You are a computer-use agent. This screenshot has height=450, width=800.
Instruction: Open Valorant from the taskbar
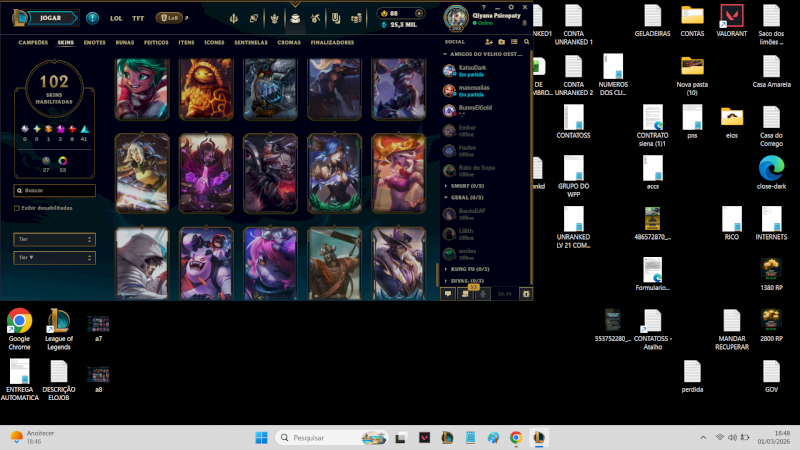(424, 437)
